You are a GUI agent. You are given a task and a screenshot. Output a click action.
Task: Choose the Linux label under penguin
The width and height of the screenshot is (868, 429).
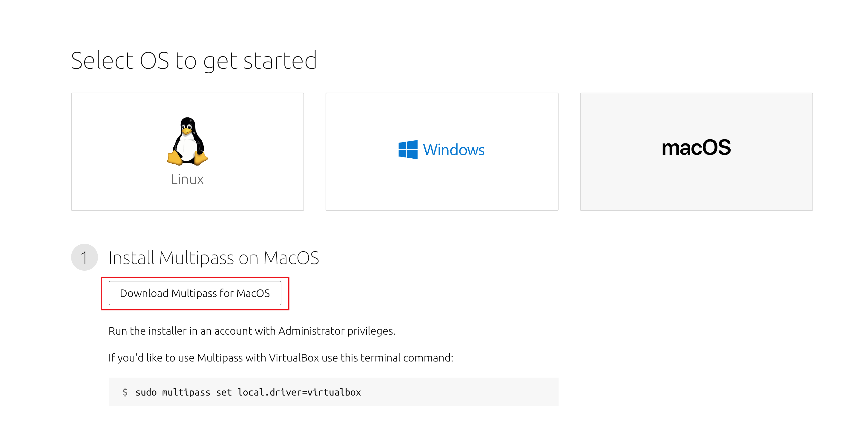(187, 179)
